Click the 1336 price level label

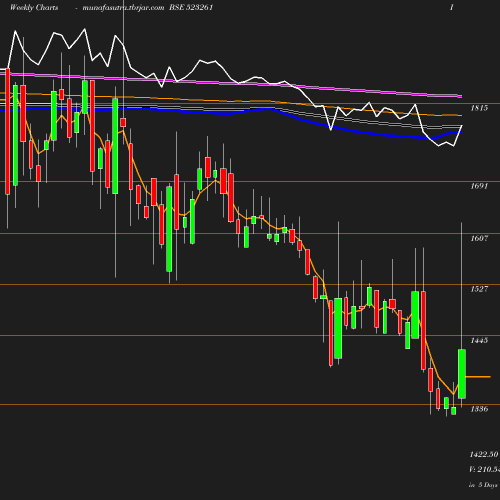pos(479,409)
